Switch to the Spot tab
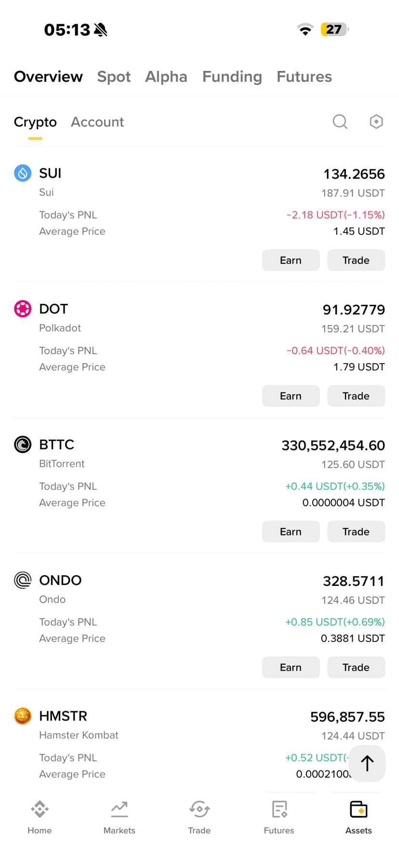This screenshot has width=399, height=868. click(114, 77)
